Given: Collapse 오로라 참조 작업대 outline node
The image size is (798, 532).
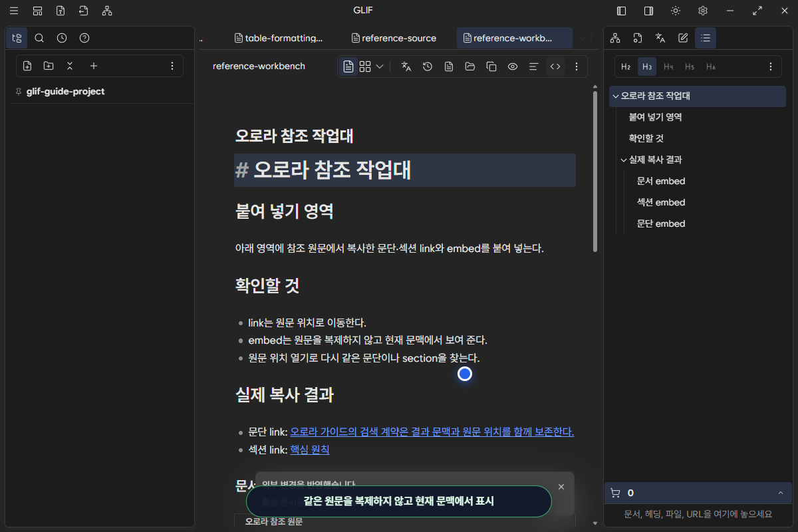Looking at the screenshot, I should (x=615, y=96).
